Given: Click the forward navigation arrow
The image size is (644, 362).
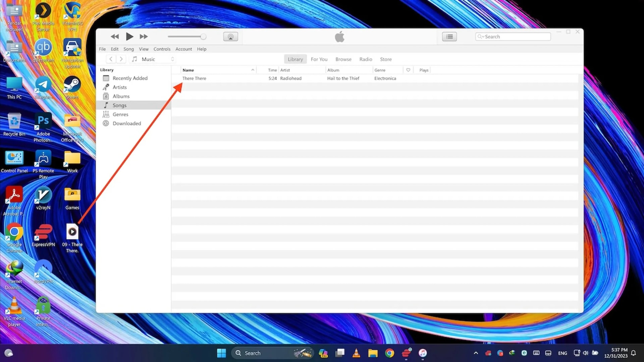Looking at the screenshot, I should (x=121, y=59).
